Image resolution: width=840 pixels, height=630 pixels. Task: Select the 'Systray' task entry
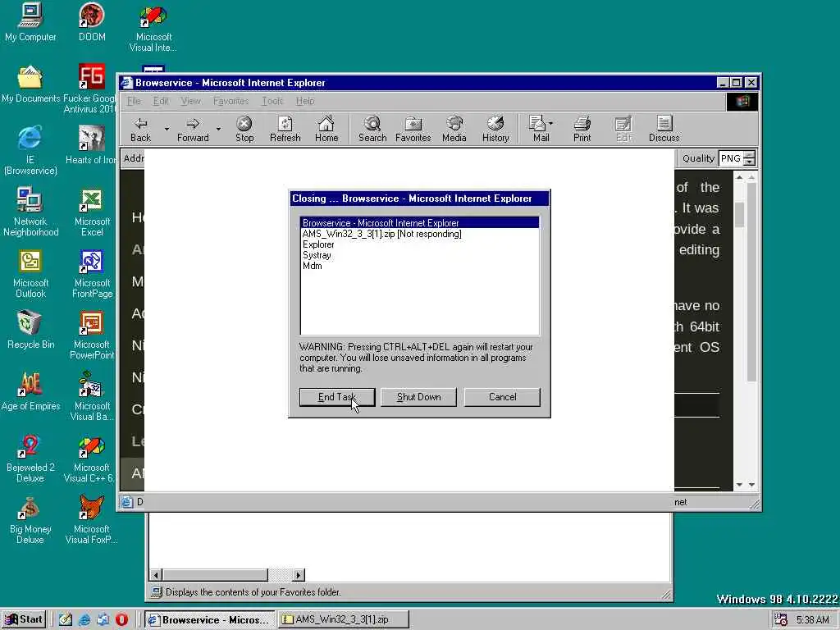click(420, 255)
